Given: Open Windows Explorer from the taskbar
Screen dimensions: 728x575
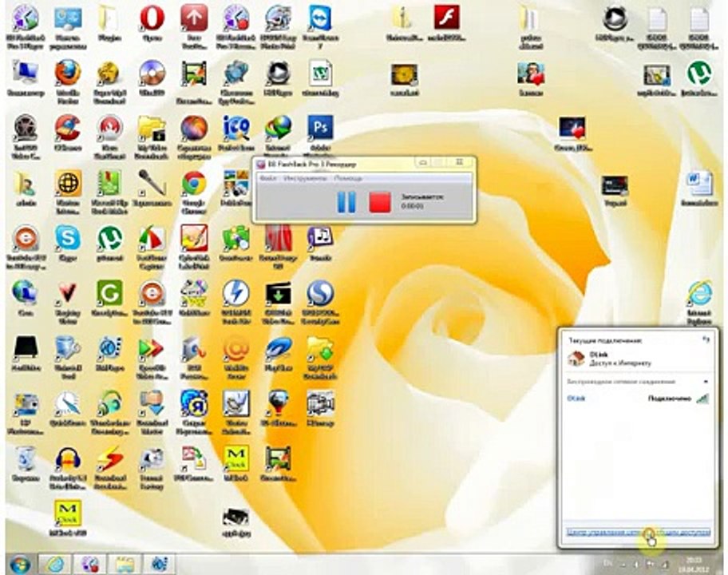Looking at the screenshot, I should [x=125, y=565].
